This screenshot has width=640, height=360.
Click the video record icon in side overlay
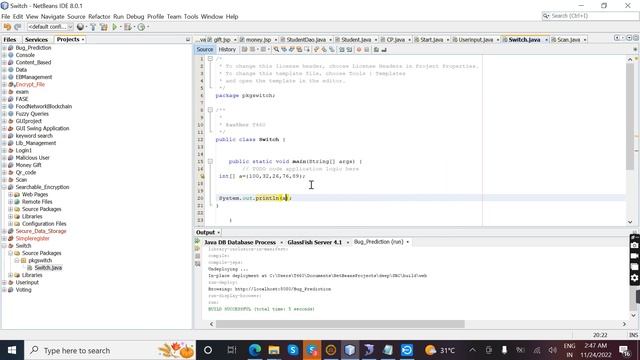click(634, 256)
